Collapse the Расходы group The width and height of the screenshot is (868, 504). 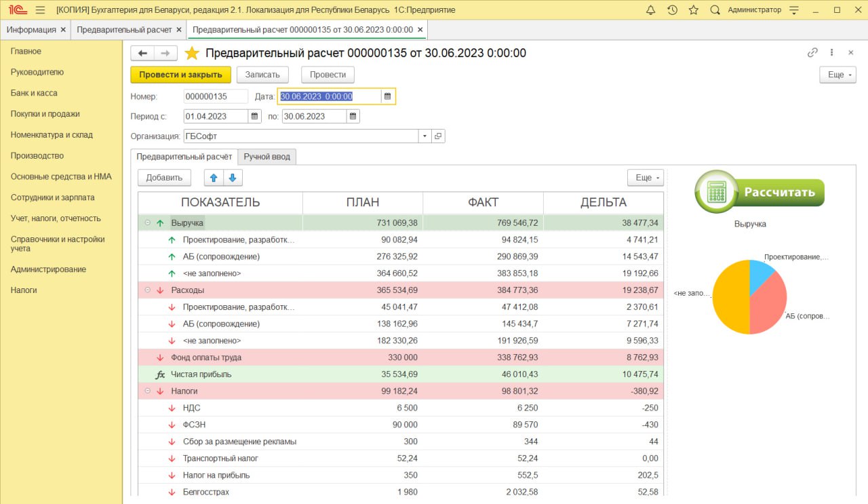coord(147,290)
